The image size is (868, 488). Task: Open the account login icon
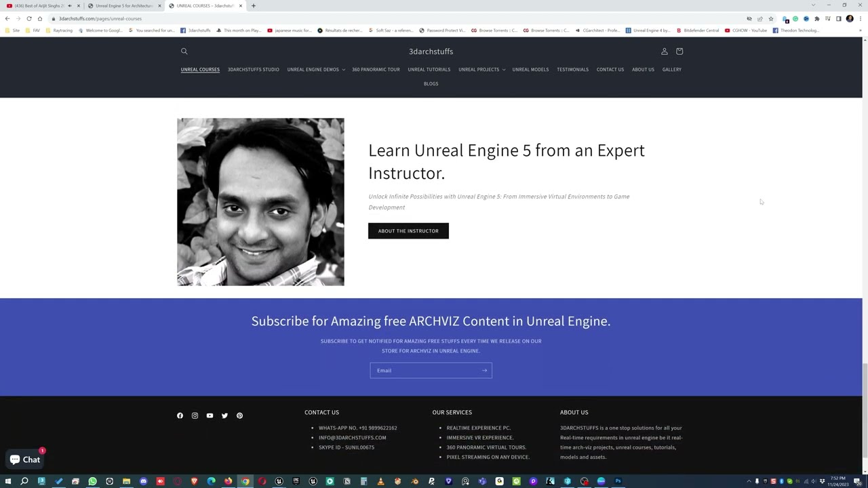tap(665, 52)
